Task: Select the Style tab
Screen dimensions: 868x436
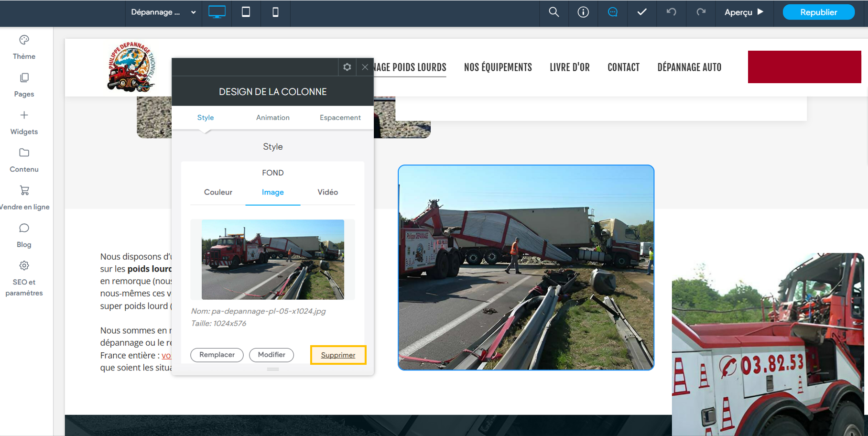Action: (x=206, y=118)
